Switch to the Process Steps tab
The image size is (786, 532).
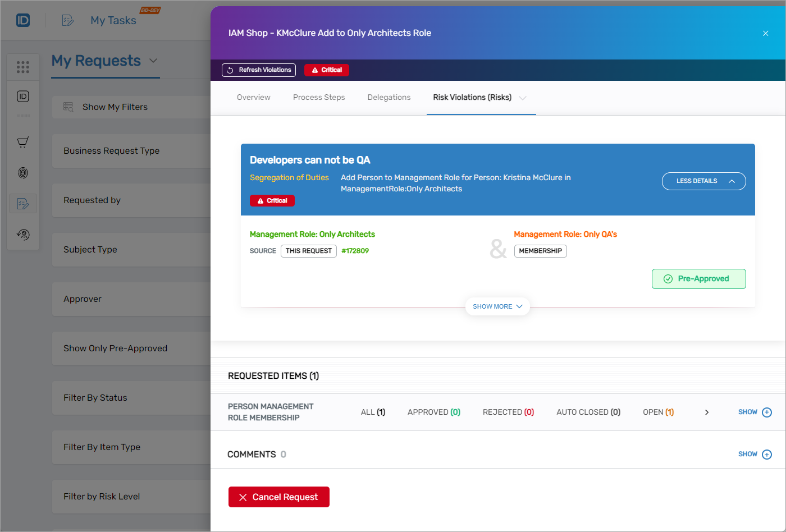pyautogui.click(x=319, y=97)
